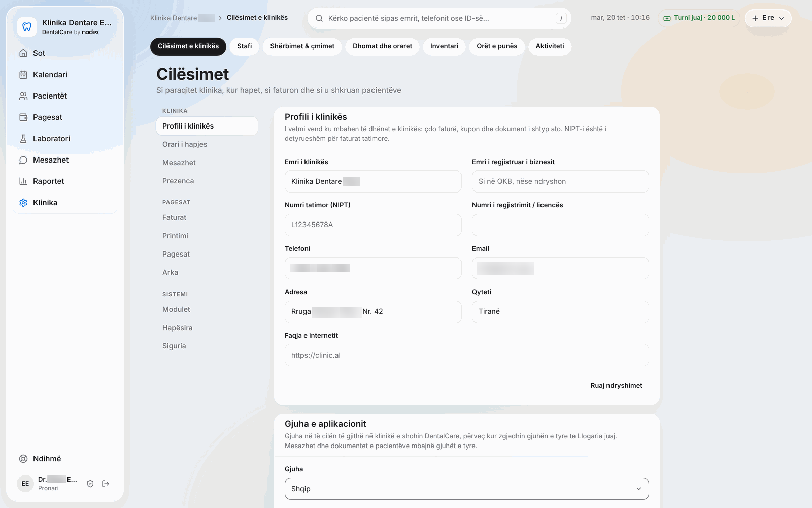The image size is (812, 508).
Task: Open the Laboratori flask icon
Action: coord(23,139)
